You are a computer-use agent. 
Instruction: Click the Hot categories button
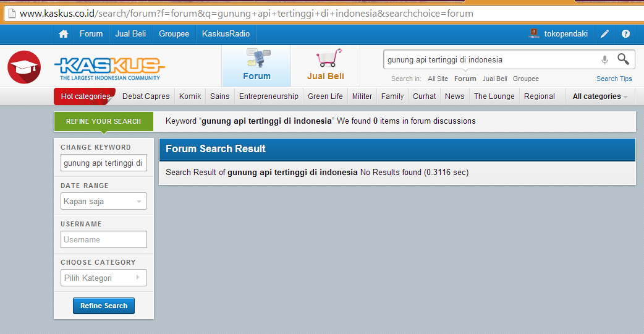(85, 96)
